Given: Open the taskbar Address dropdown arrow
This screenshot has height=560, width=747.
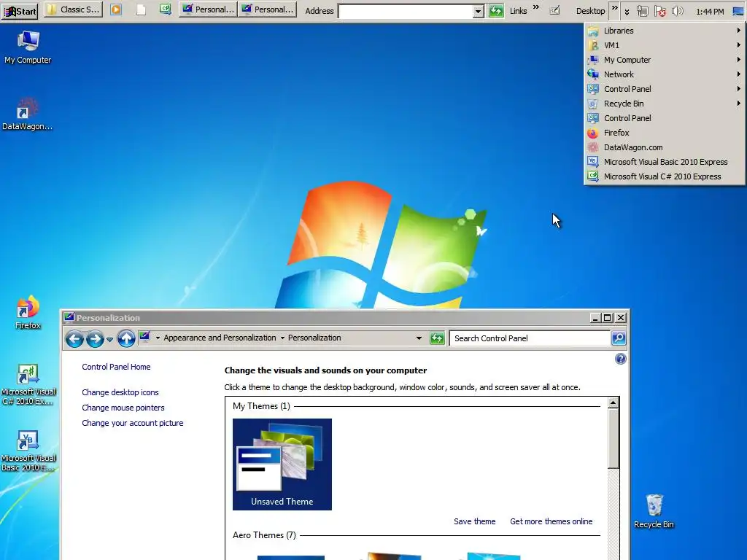Looking at the screenshot, I should pyautogui.click(x=479, y=11).
